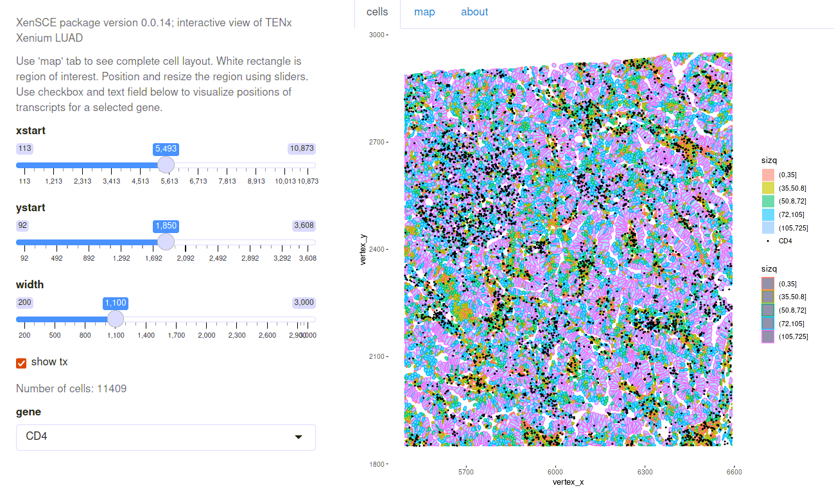Click the 2700 y-axis tick label
834x504 pixels.
pos(376,142)
